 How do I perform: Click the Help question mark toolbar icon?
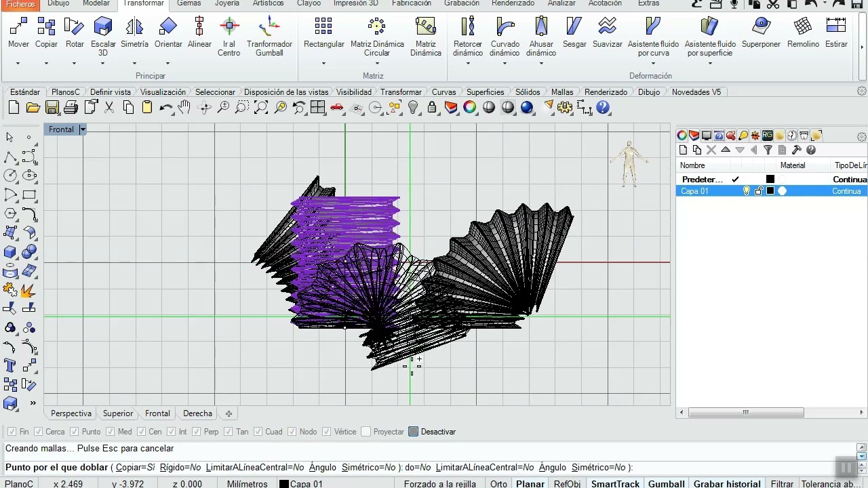click(x=603, y=107)
